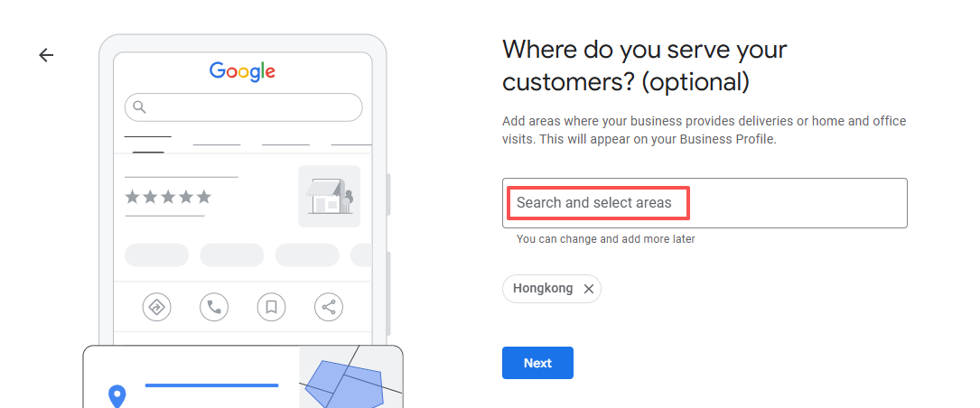
Task: Click the blue map pin icon
Action: (x=117, y=395)
